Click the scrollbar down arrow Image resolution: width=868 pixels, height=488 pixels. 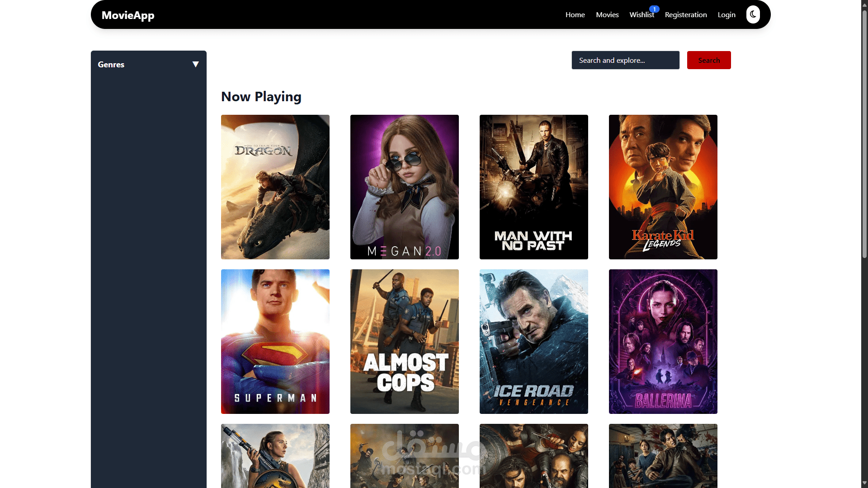click(864, 483)
